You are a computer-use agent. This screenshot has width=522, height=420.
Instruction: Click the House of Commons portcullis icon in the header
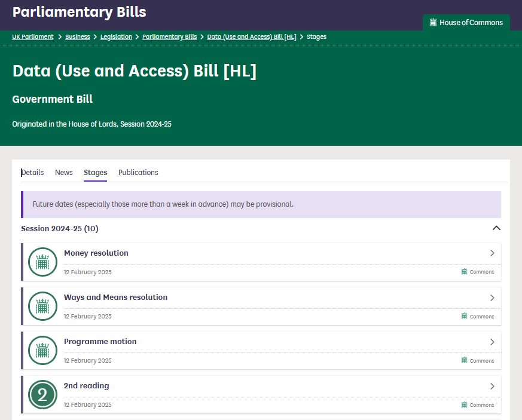click(433, 23)
